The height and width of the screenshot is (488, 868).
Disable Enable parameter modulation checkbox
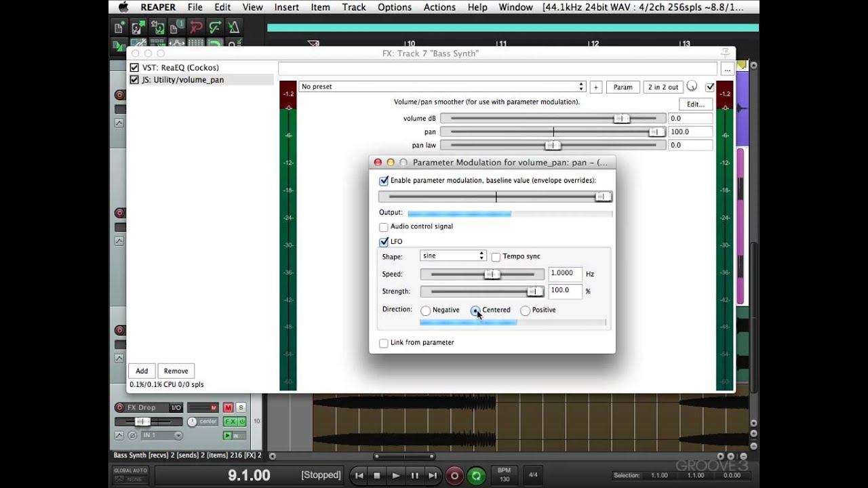coord(384,181)
